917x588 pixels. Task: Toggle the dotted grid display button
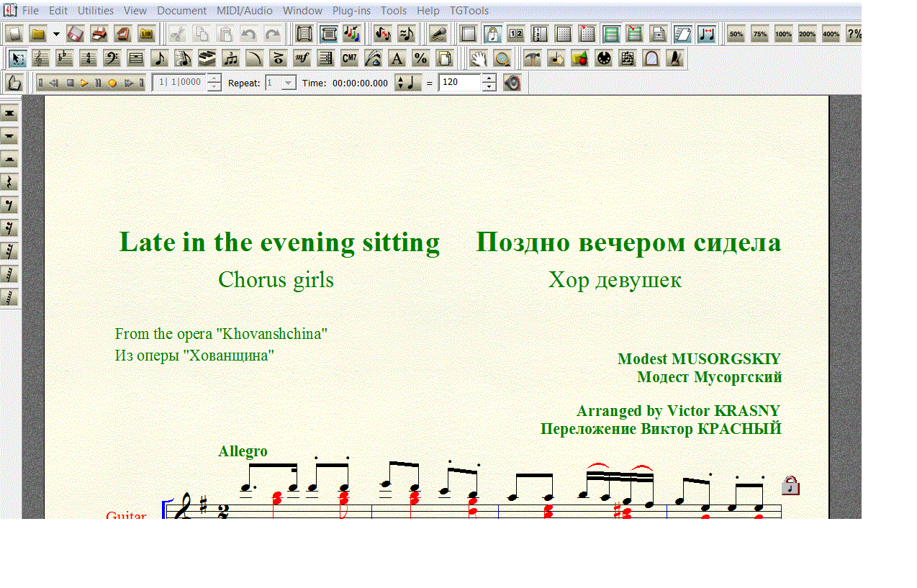pyautogui.click(x=562, y=34)
